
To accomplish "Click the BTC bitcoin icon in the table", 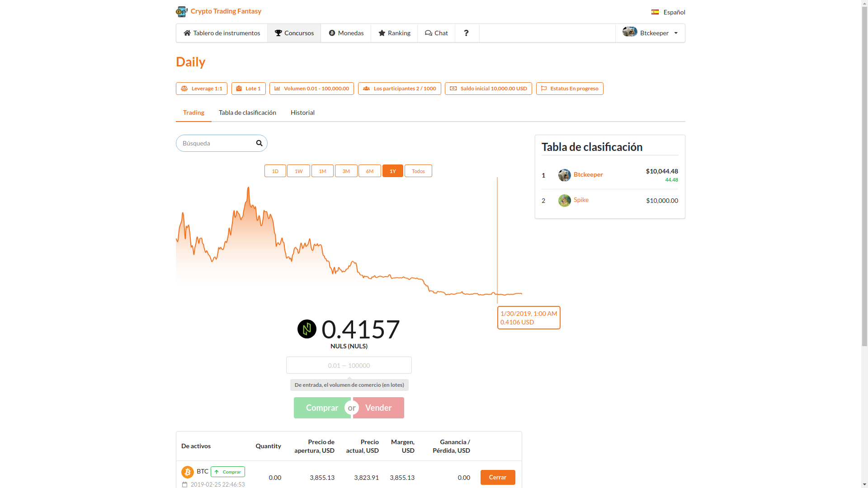I will pyautogui.click(x=187, y=472).
